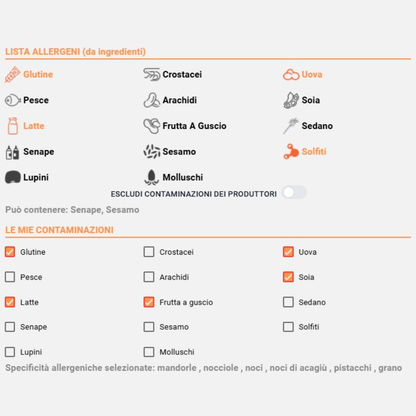Image resolution: width=416 pixels, height=416 pixels.
Task: Click the Sesamo seeds icon
Action: (152, 151)
